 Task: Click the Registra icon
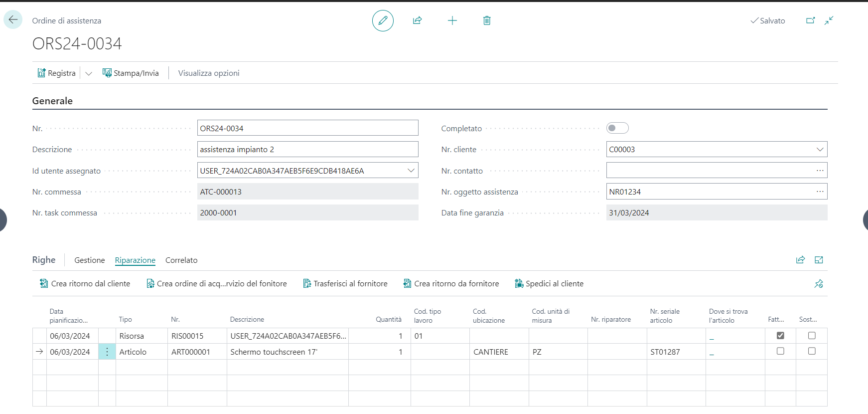click(41, 73)
